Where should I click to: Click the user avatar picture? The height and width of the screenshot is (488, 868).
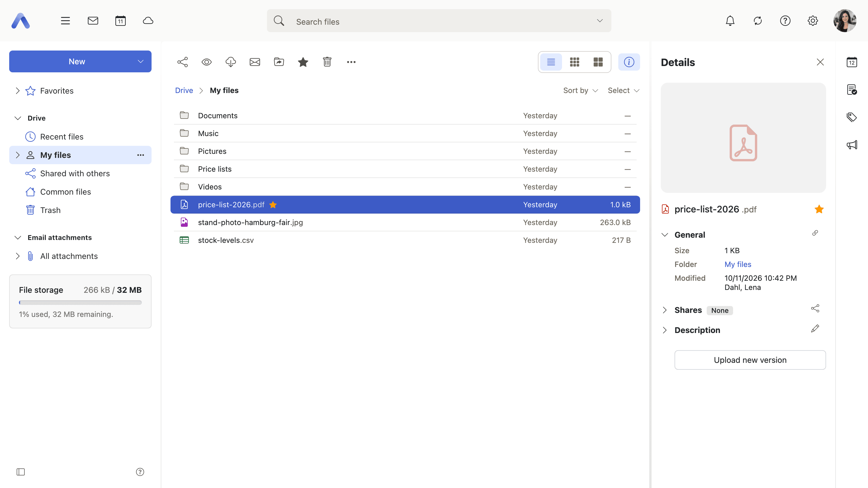[x=845, y=21]
